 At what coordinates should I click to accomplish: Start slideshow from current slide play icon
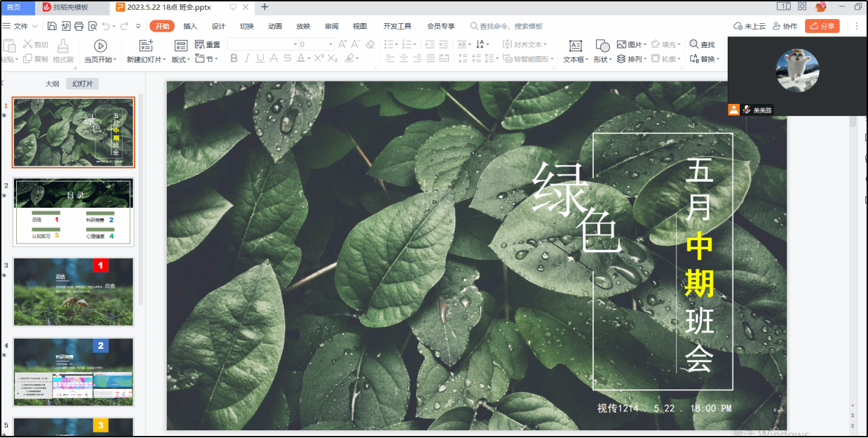point(100,45)
